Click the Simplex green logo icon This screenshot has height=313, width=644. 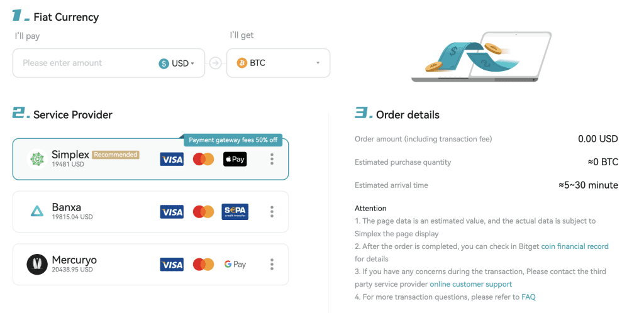click(x=37, y=159)
